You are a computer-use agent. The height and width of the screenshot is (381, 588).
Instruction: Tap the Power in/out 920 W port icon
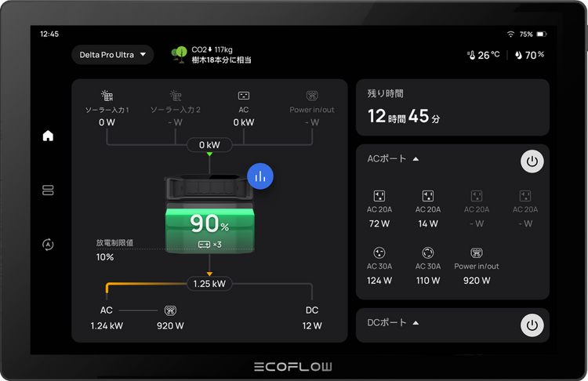click(x=476, y=252)
